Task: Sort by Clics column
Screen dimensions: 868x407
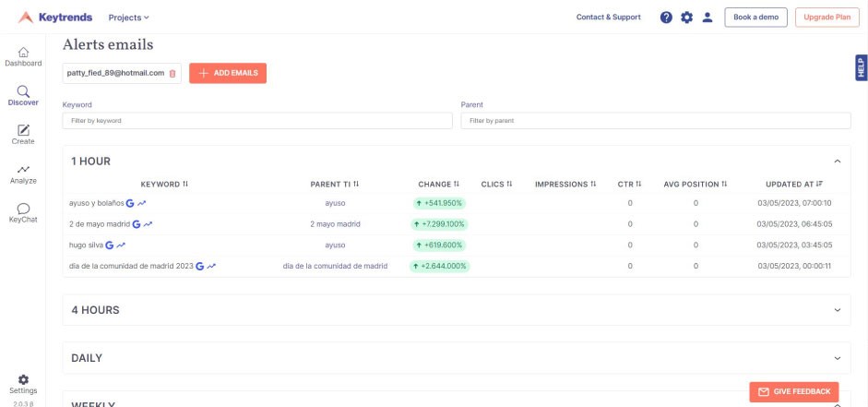Action: (x=496, y=184)
